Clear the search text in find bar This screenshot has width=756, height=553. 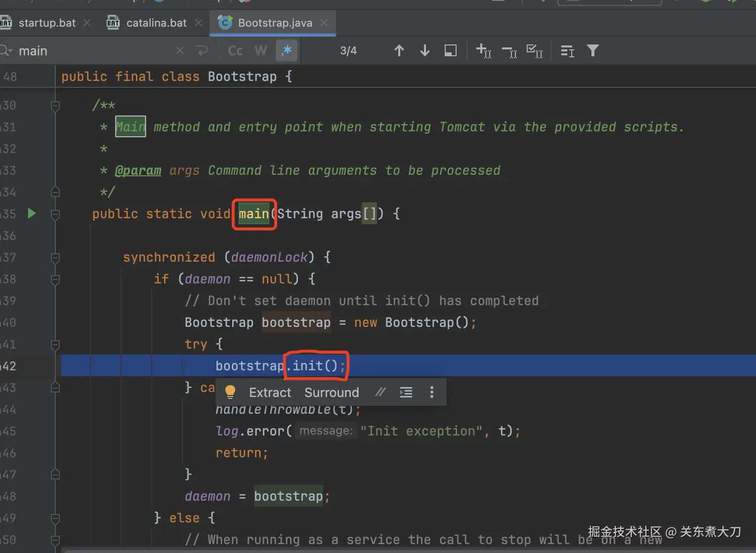(x=180, y=50)
